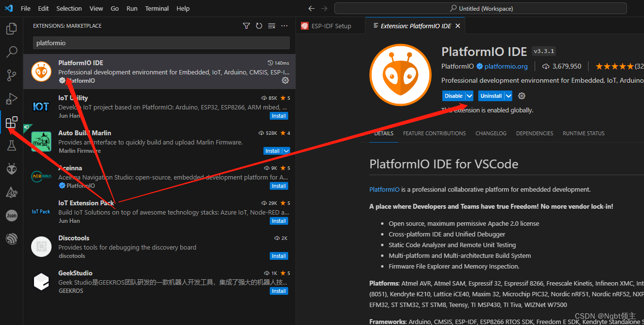Open settings gear beside Uninstall button
644x325 pixels.
(522, 96)
